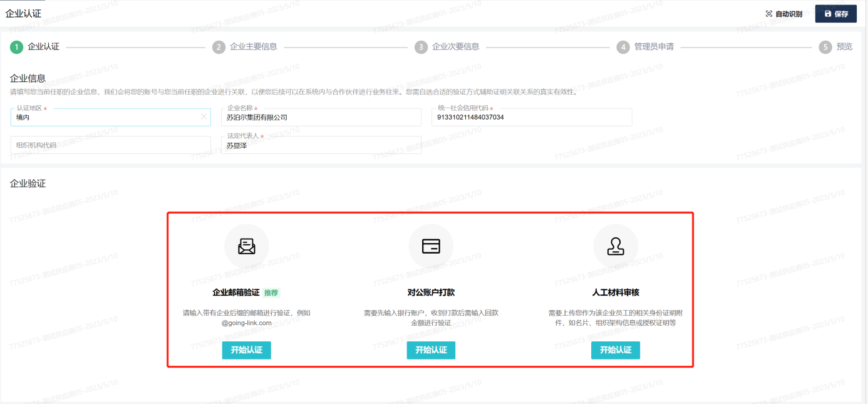Click the step 2 number circle
Image resolution: width=868 pixels, height=404 pixels.
219,47
